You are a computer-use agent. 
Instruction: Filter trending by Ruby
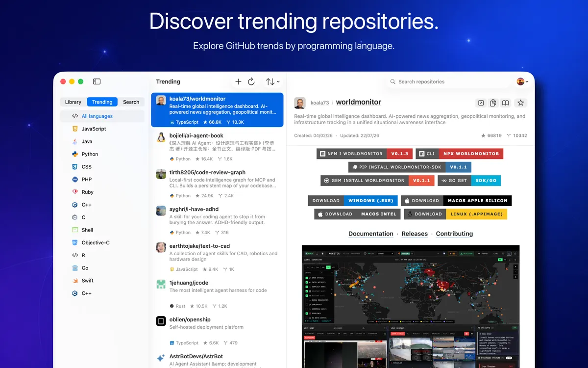tap(102, 192)
